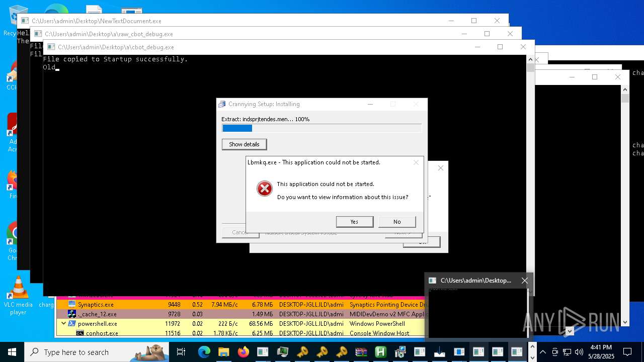Open the Windows Start menu
The image size is (644, 362).
point(12,352)
